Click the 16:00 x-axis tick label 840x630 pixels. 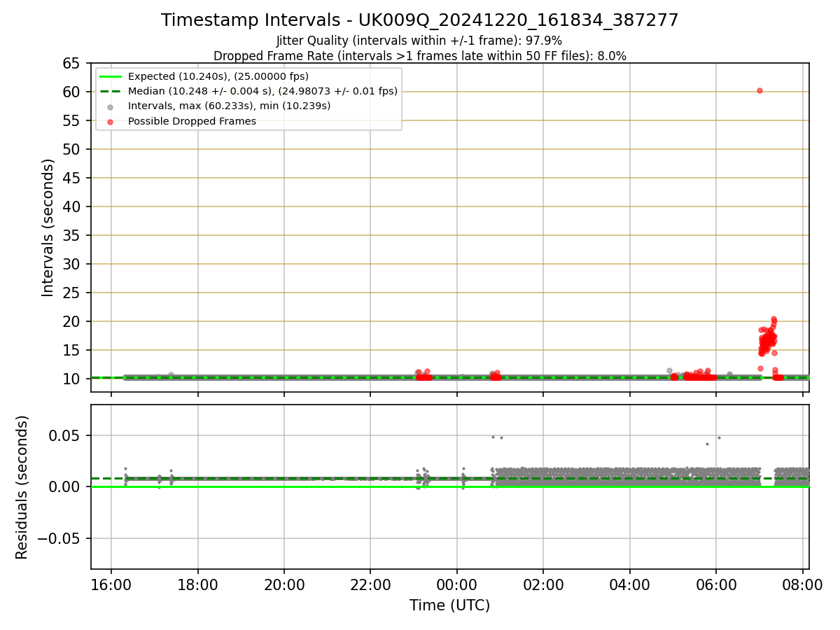(x=111, y=584)
